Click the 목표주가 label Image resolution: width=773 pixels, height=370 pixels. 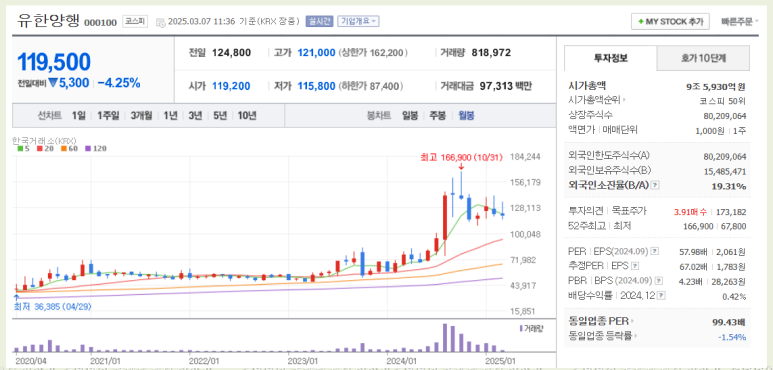[x=629, y=211]
